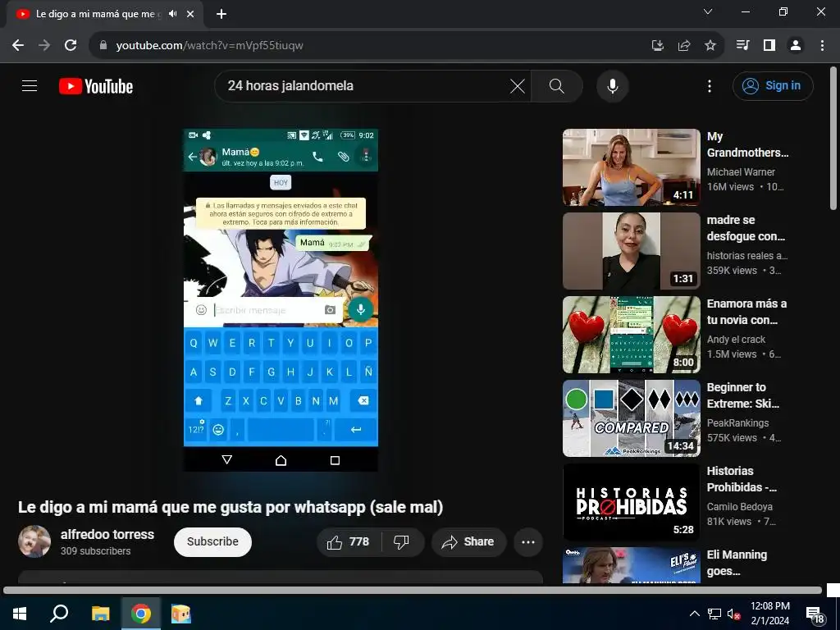Share the video

pyautogui.click(x=468, y=542)
